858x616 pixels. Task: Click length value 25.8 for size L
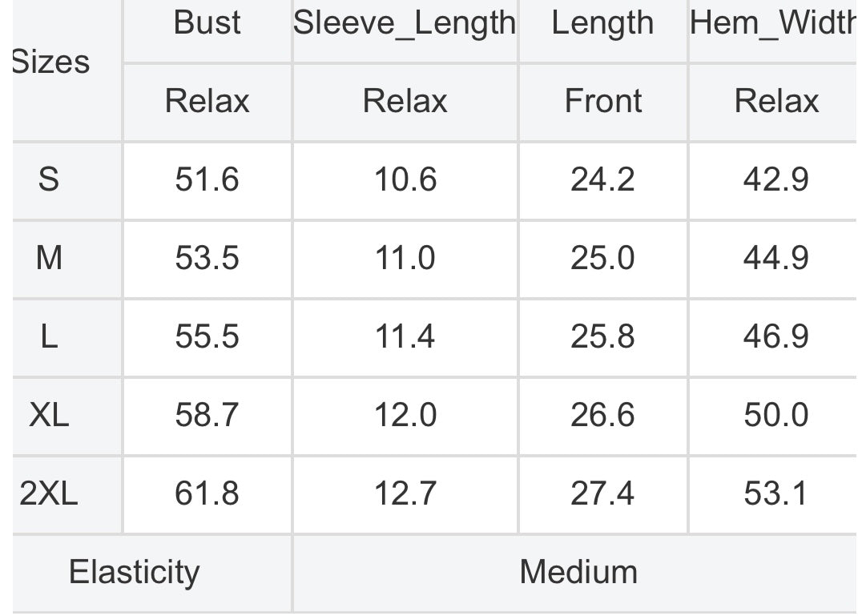[602, 337]
